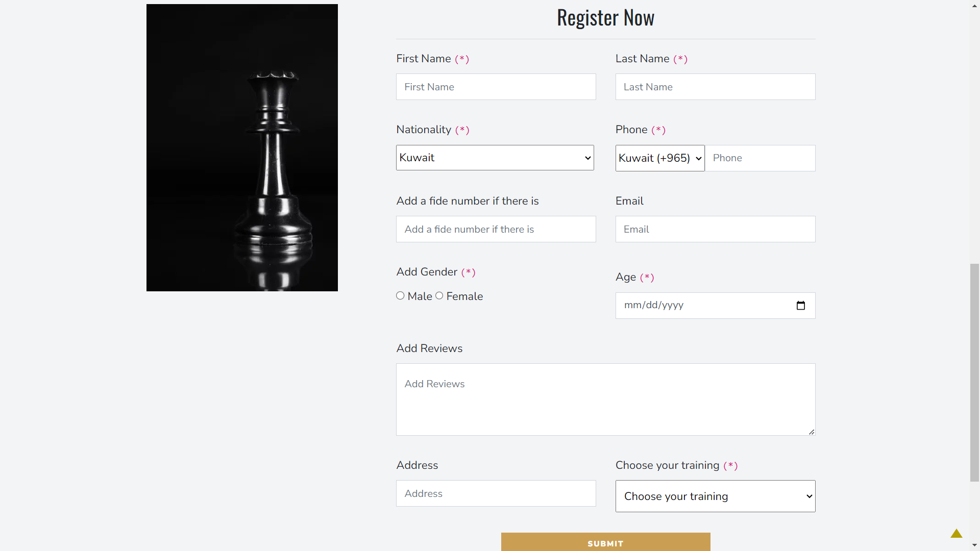Click the vertical page scrollbar thumb
Image resolution: width=980 pixels, height=551 pixels.
click(x=975, y=372)
